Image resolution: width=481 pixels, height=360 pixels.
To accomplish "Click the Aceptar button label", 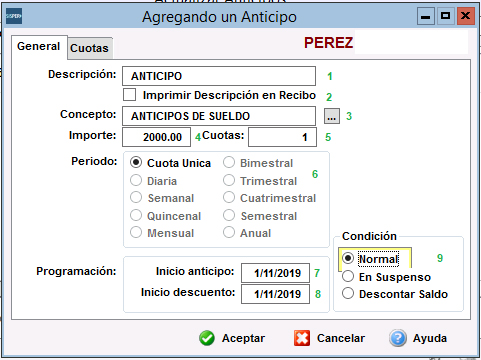I will (x=243, y=338).
